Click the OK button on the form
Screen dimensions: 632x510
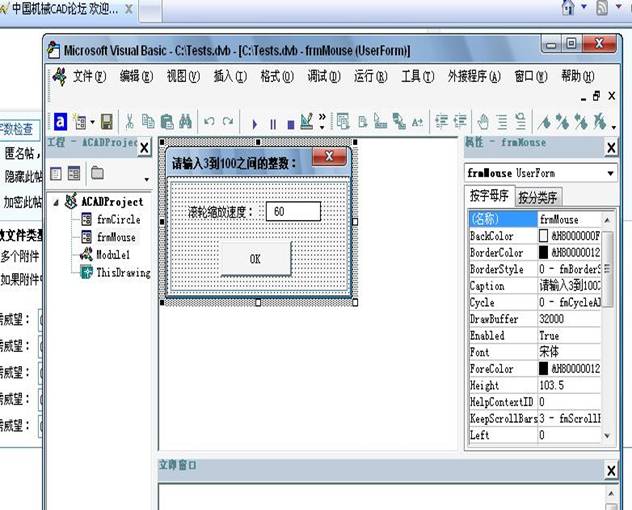255,258
